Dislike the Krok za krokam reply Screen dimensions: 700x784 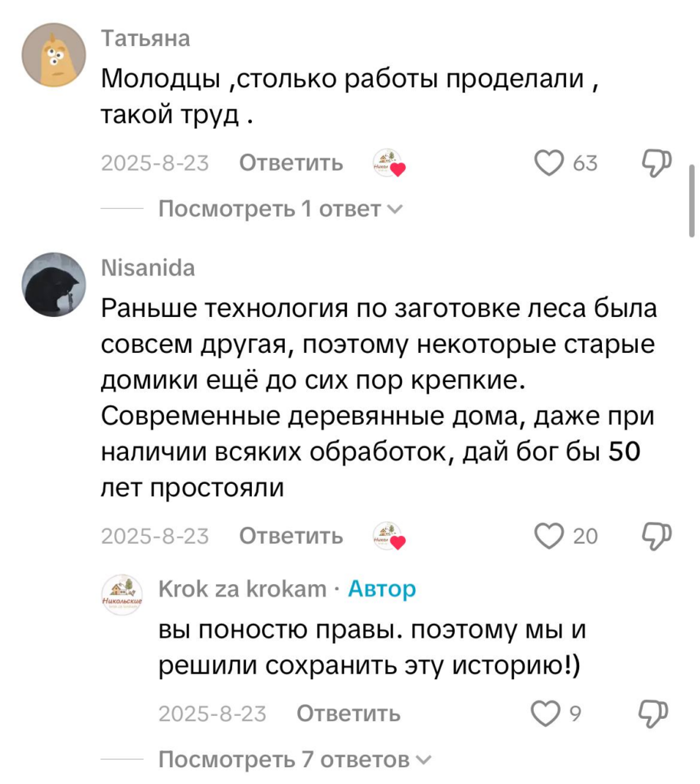pyautogui.click(x=655, y=714)
